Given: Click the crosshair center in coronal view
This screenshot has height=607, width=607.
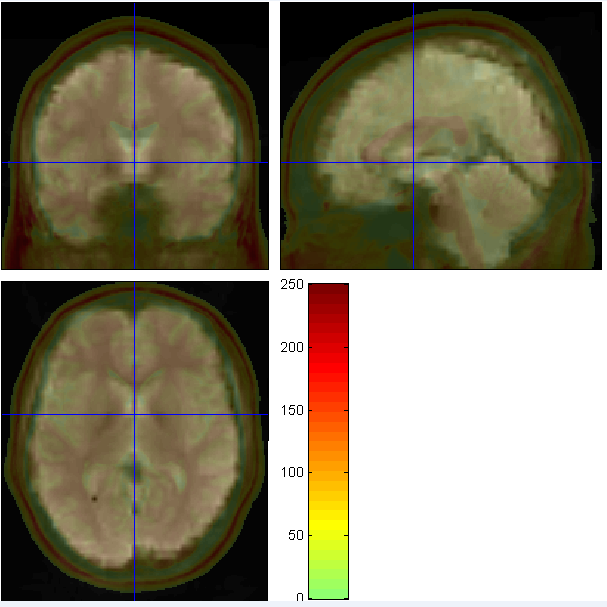Looking at the screenshot, I should (x=134, y=163).
